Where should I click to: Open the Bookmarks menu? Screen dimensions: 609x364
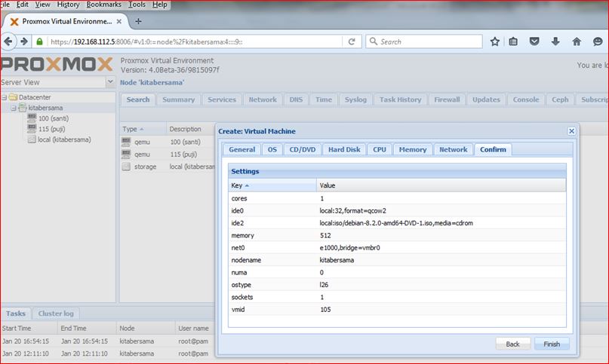coord(103,5)
